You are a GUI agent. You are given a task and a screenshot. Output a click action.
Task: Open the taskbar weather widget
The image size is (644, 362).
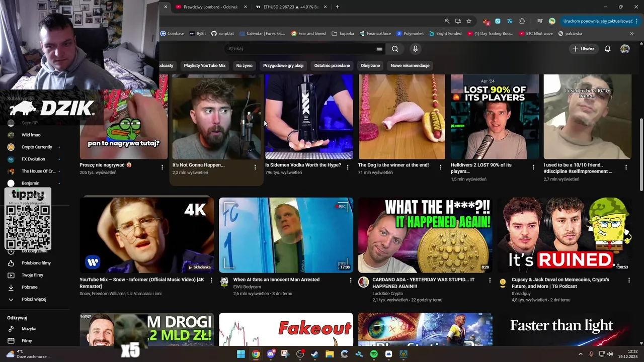(28, 354)
